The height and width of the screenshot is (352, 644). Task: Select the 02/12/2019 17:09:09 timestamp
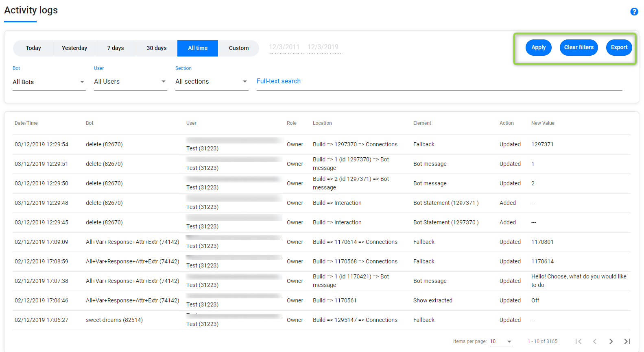[x=41, y=242]
